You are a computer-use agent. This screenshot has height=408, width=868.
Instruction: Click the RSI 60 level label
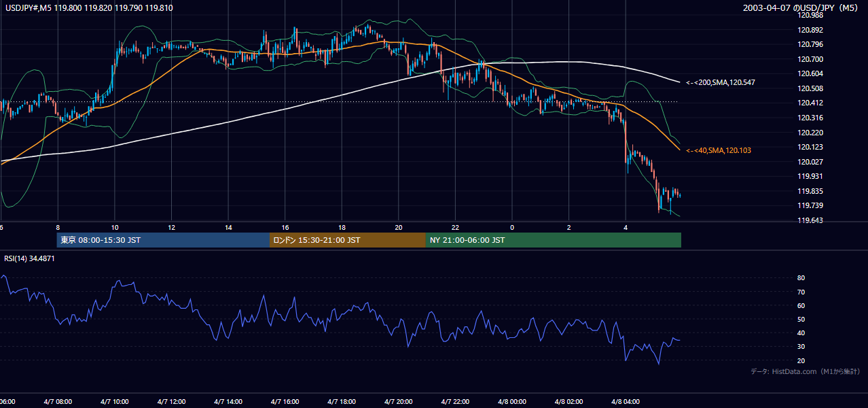coord(801,305)
